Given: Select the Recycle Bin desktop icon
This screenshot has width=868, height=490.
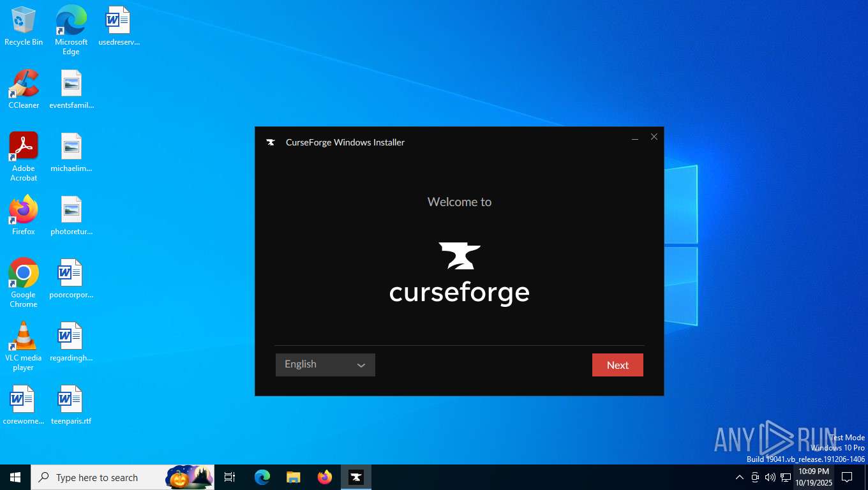Looking at the screenshot, I should tap(24, 26).
